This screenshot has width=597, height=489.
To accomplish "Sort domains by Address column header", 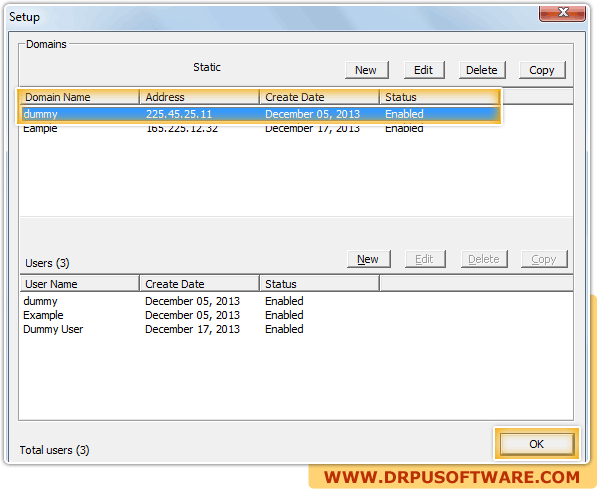I will point(200,97).
